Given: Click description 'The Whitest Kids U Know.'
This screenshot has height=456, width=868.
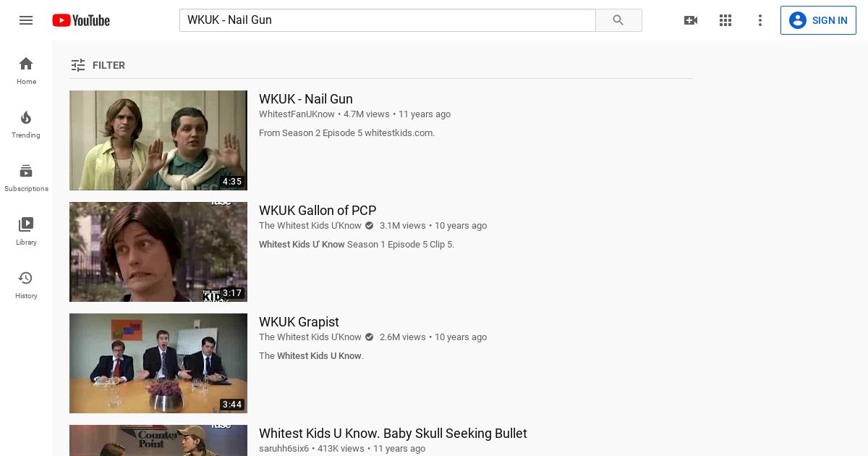Looking at the screenshot, I should (311, 356).
